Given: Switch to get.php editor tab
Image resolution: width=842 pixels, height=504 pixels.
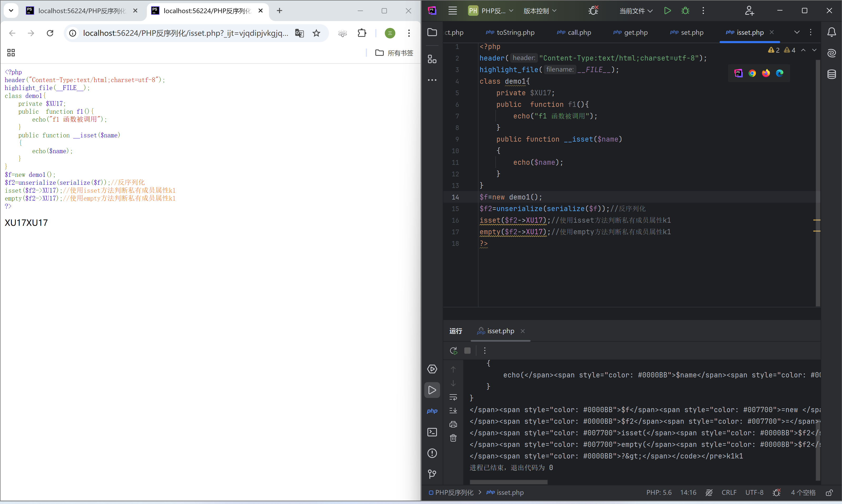Looking at the screenshot, I should pyautogui.click(x=630, y=32).
